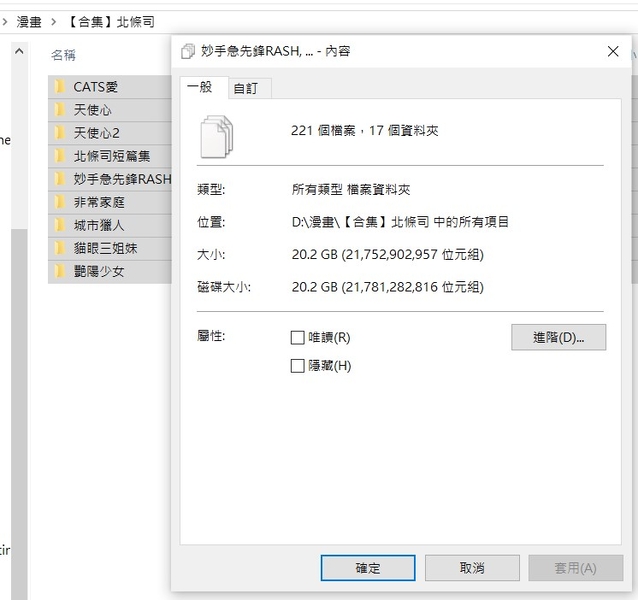The width and height of the screenshot is (638, 600).
Task: Click the 艷陽少女 folder icon
Action: click(60, 271)
